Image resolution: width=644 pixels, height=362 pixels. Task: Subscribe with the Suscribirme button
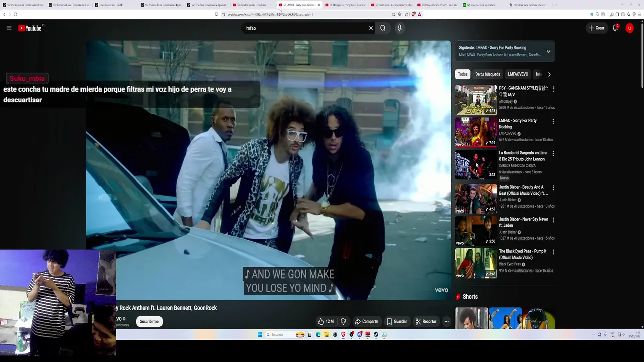(x=149, y=321)
